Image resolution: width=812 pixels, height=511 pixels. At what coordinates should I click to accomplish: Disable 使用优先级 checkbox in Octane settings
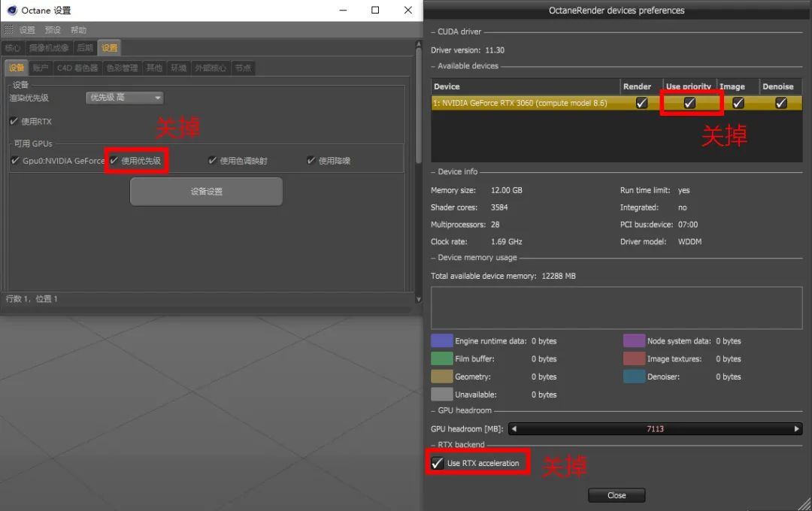click(114, 161)
